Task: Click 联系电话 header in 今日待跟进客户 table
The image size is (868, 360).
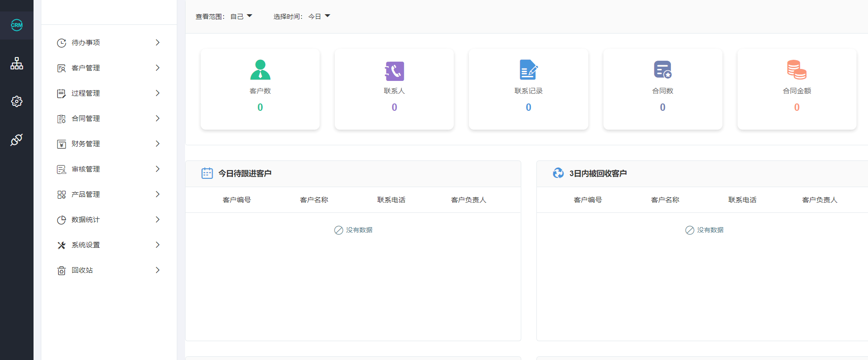Action: tap(391, 200)
